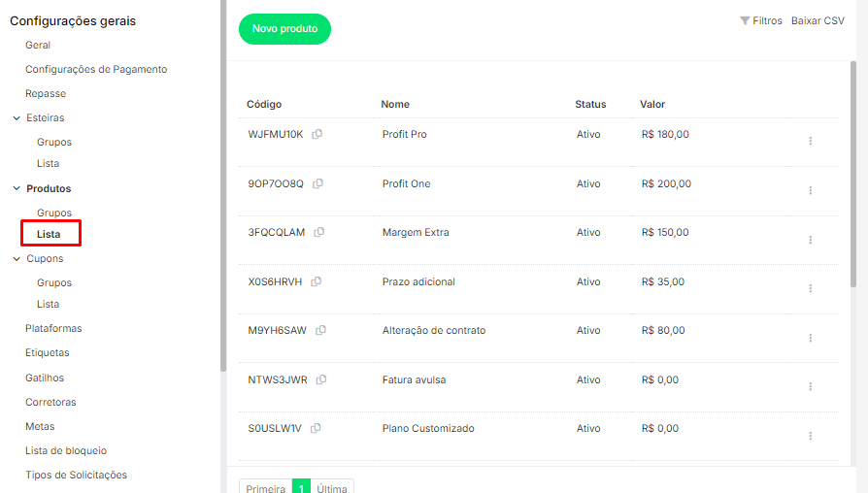Collapse the Cupons section chevron
The height and width of the screenshot is (493, 868).
point(17,259)
